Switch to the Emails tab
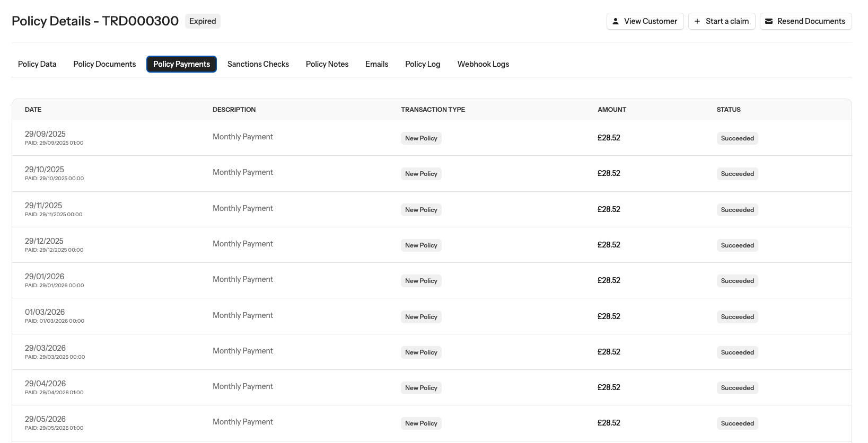 pos(377,64)
